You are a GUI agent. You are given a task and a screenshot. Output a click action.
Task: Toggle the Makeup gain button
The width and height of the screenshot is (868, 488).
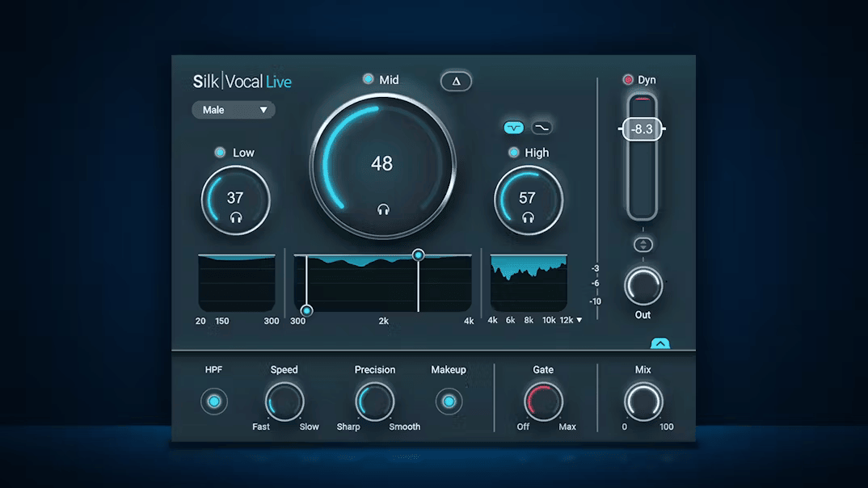click(x=449, y=402)
